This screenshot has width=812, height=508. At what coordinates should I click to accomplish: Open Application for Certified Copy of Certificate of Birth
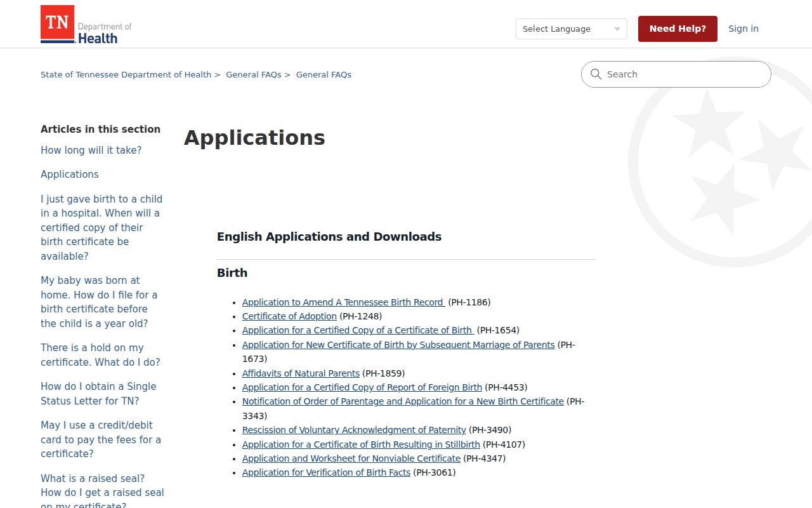358,330
